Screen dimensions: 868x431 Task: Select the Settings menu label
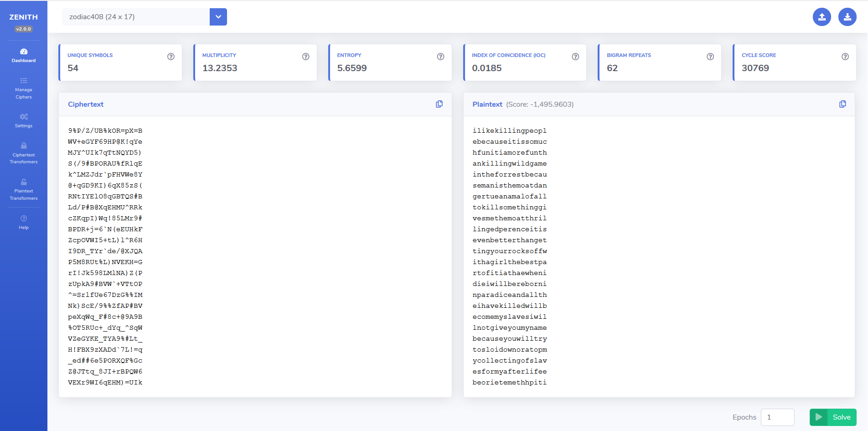click(x=24, y=126)
